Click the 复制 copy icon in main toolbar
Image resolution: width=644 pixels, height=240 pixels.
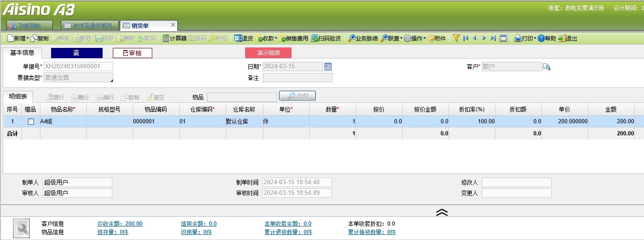pos(33,39)
